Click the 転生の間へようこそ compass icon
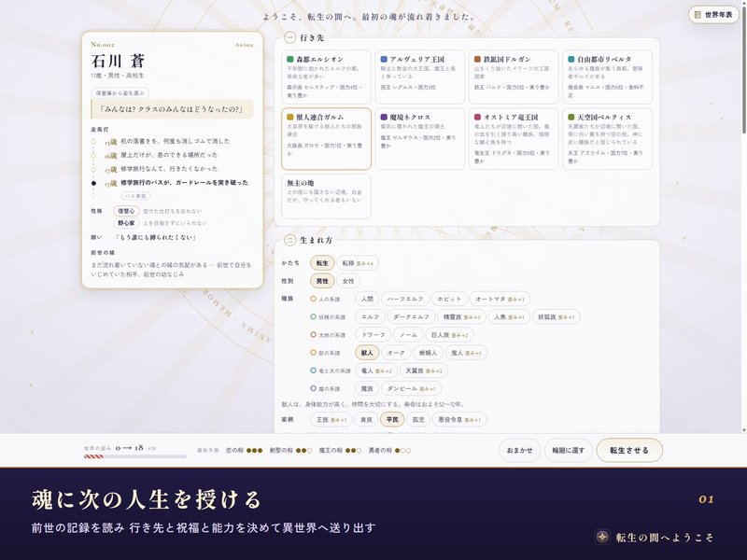The image size is (747, 560). (602, 537)
